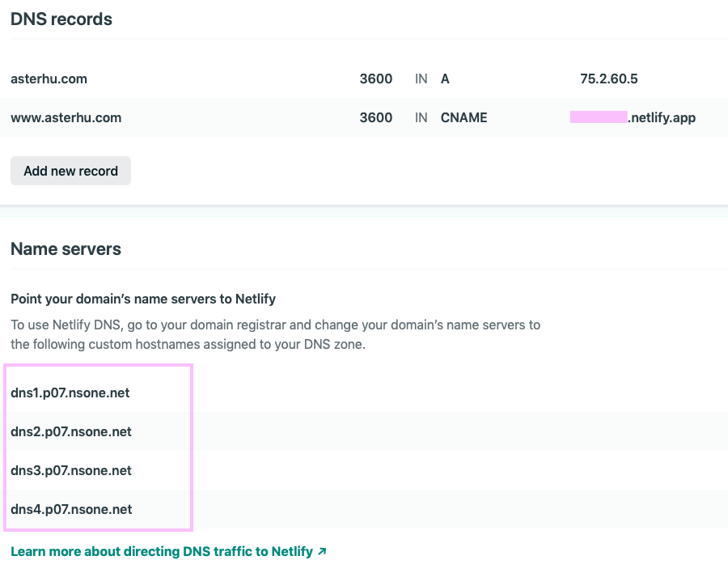Click the Point your domain's name servers to Netlify subheading
The height and width of the screenshot is (573, 728).
point(143,299)
